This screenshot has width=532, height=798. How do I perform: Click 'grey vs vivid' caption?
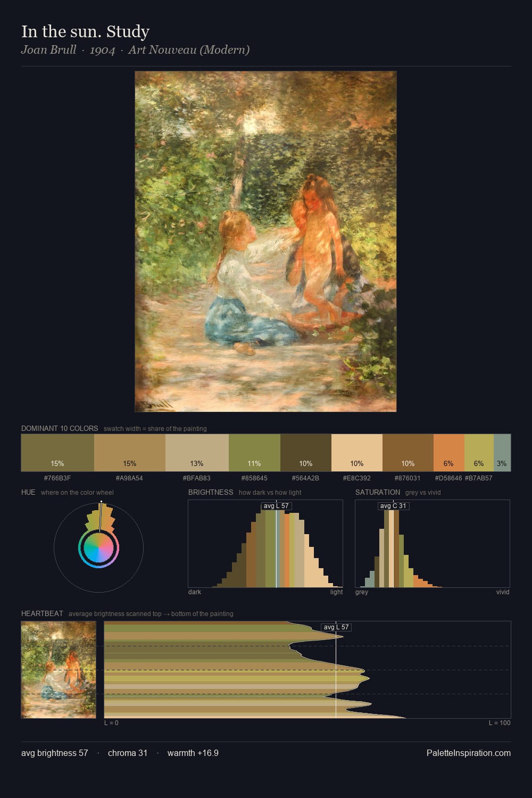pos(423,493)
